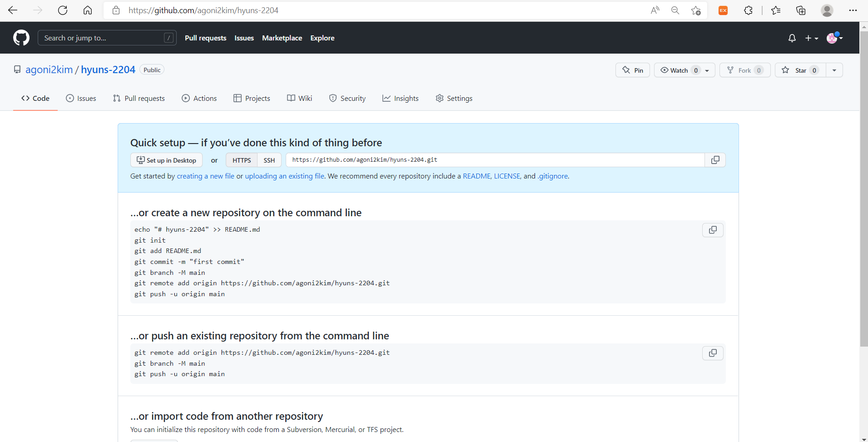Open Pull requests in the top navigation
Viewport: 868px width, 442px height.
point(205,38)
